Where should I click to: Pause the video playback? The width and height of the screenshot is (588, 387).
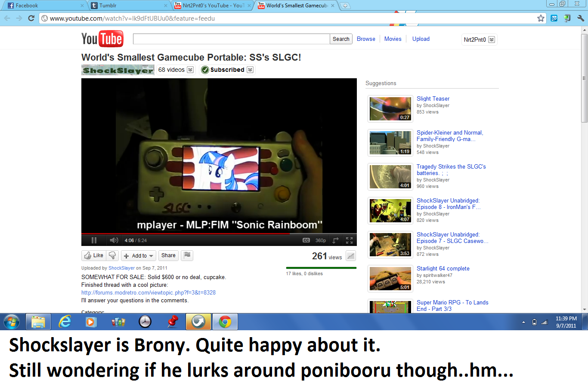pos(94,240)
